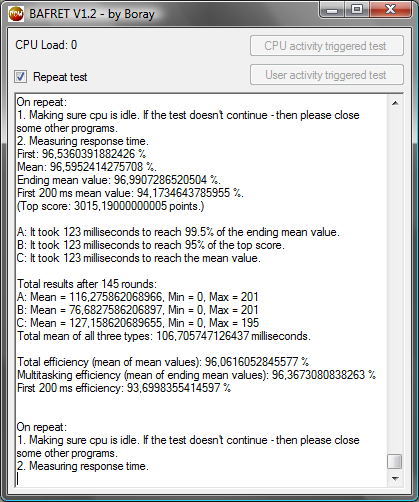Screen dimensions: 419x502
Task: Click the First 200 ms efficiency line
Action: 124,388
